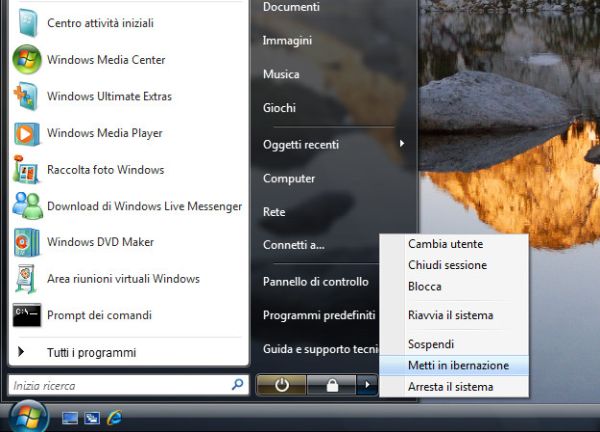Click Windows Ultimate Extras text label
This screenshot has width=600, height=432.
point(109,96)
